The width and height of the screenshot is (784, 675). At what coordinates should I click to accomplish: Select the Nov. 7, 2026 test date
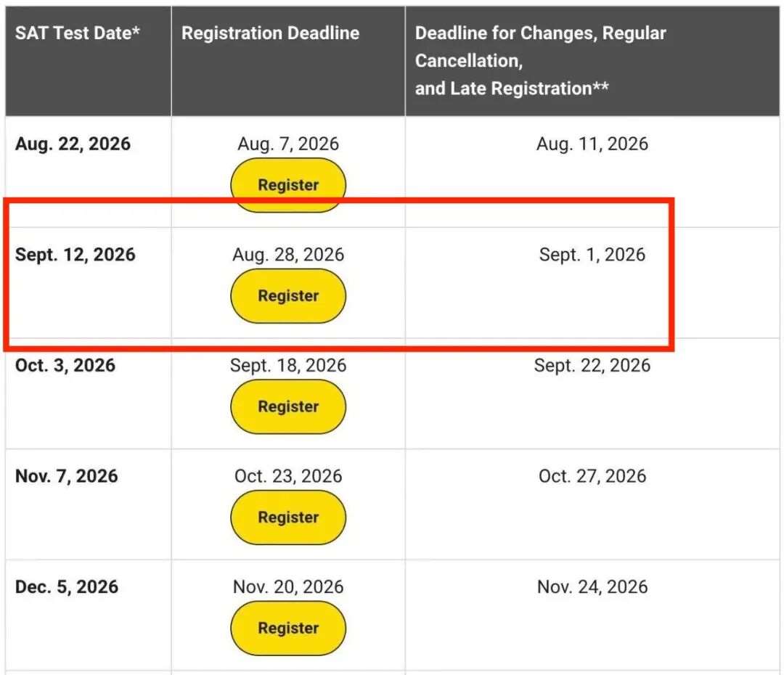tap(67, 476)
